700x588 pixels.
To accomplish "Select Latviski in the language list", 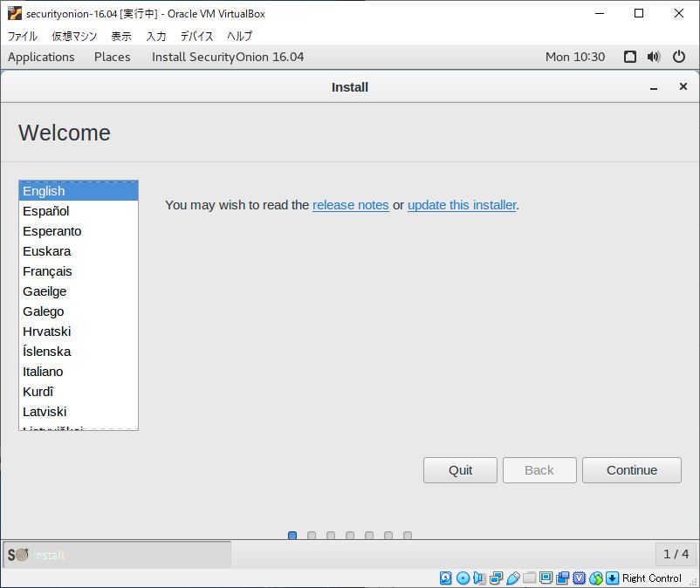I will pyautogui.click(x=79, y=412).
